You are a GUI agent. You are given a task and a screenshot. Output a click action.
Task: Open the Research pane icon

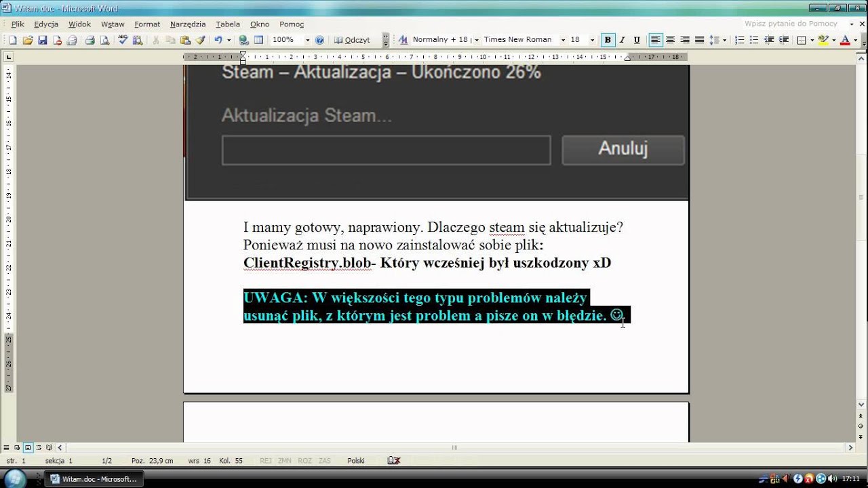137,40
